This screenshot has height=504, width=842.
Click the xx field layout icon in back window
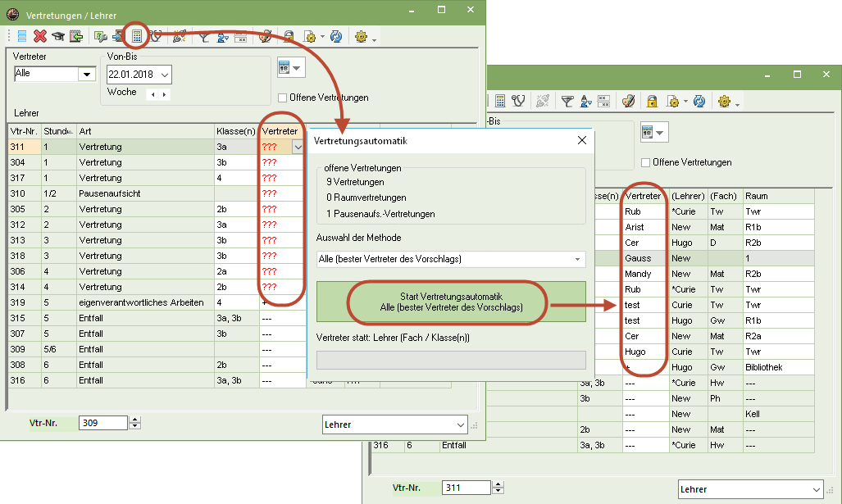tap(603, 101)
